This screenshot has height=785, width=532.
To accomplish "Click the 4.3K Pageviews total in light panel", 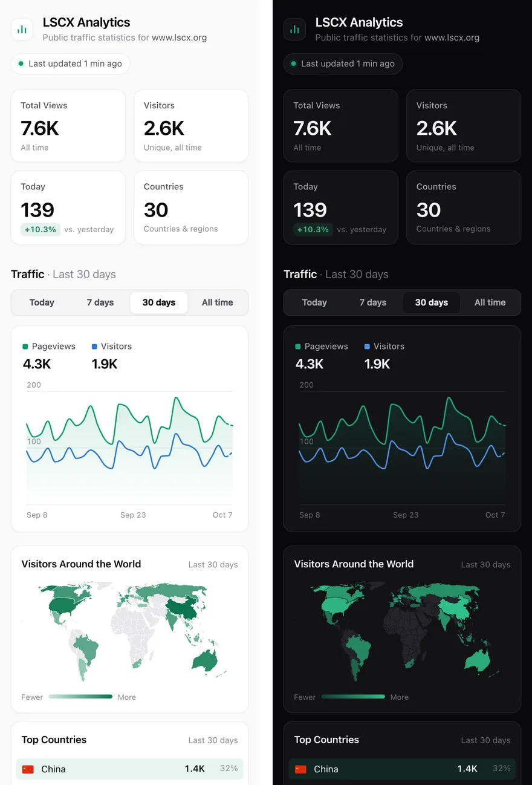I will 37,364.
